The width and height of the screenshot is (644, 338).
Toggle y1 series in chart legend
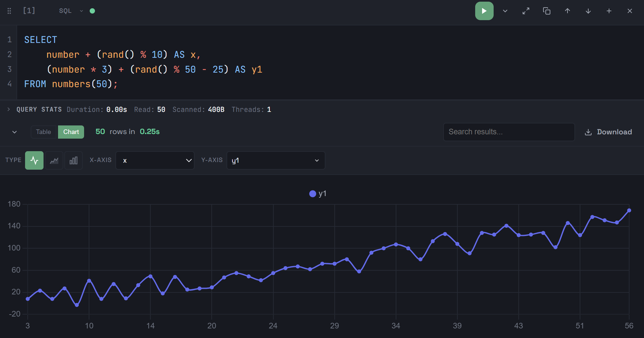318,194
